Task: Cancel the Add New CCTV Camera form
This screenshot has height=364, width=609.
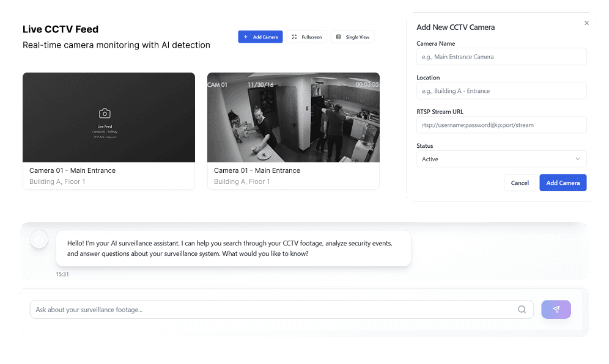Action: coord(520,183)
